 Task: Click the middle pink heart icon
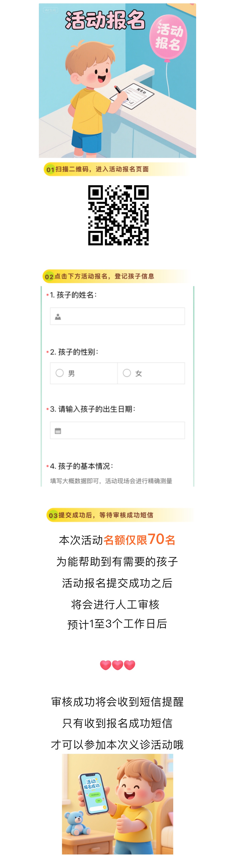(118, 665)
